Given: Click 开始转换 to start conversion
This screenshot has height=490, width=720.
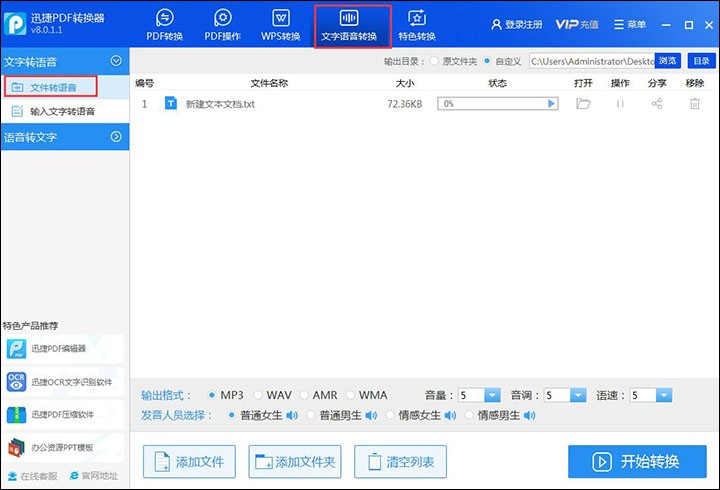Looking at the screenshot, I should [x=637, y=462].
